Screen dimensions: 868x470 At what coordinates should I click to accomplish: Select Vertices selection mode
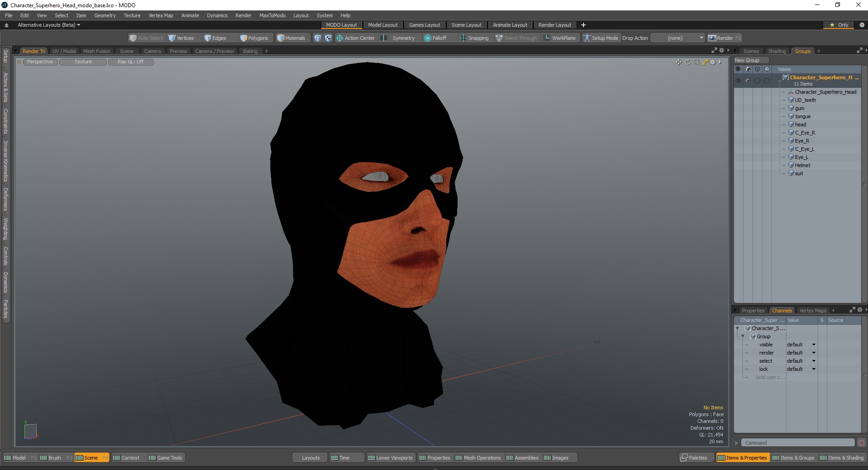click(181, 38)
